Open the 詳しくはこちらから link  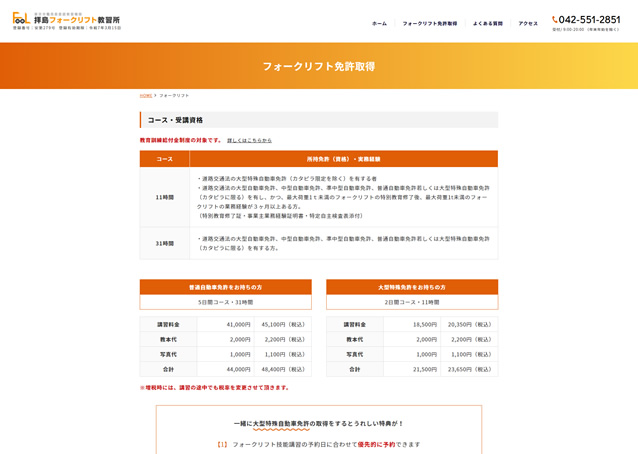click(249, 140)
